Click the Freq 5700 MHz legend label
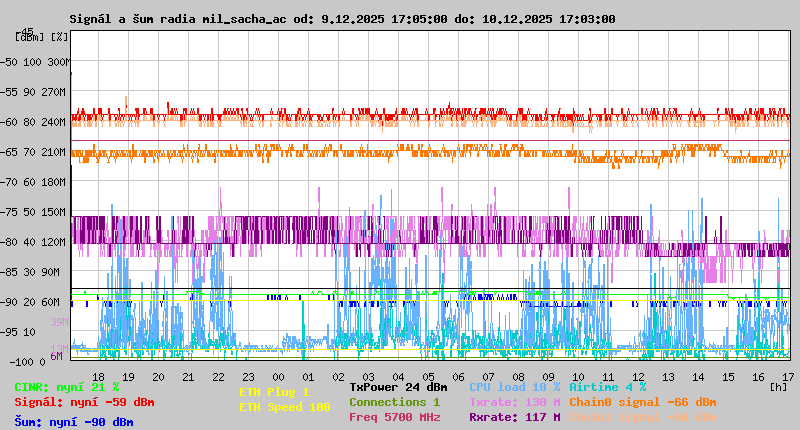800x430 pixels. (x=394, y=417)
